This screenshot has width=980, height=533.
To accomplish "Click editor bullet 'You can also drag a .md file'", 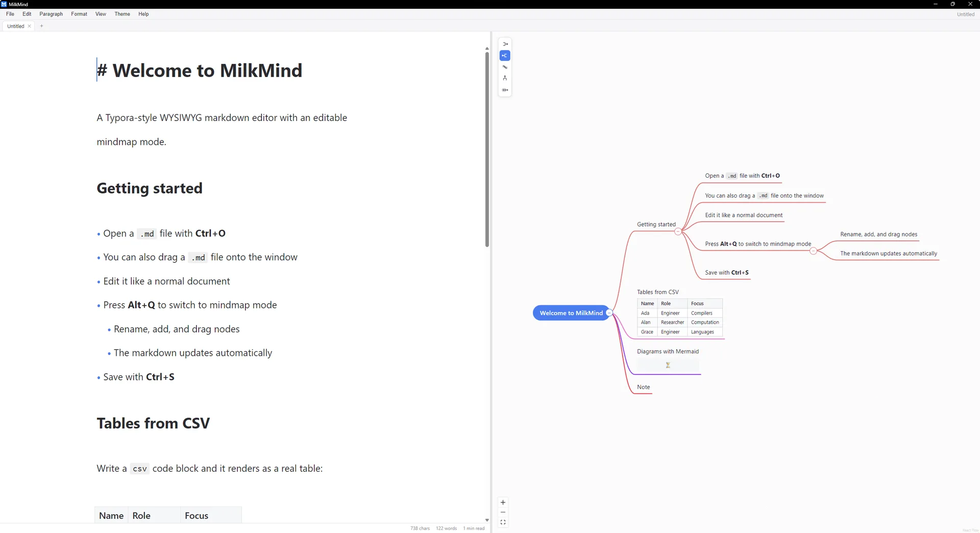I will 200,257.
